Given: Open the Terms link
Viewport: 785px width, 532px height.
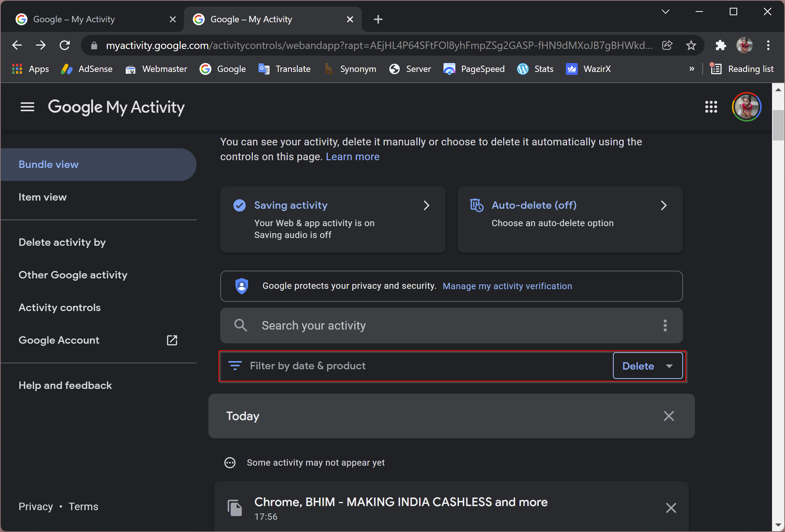Looking at the screenshot, I should click(83, 506).
